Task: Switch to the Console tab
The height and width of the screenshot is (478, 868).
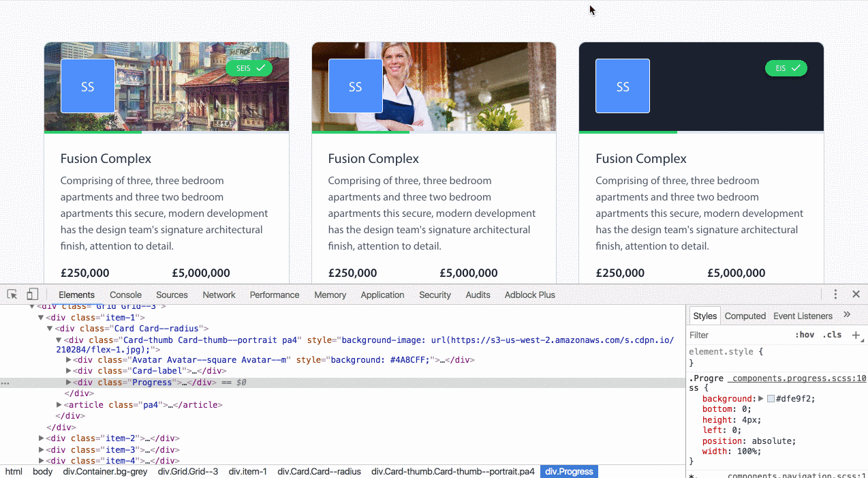Action: (x=125, y=295)
